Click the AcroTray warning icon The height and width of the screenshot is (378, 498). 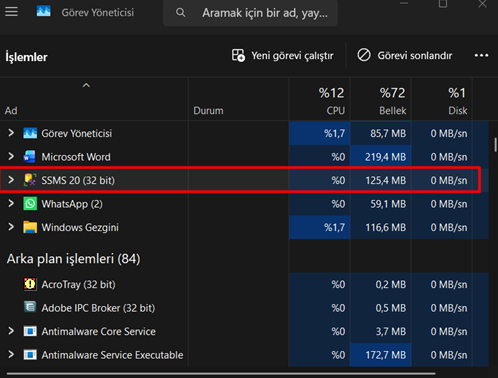point(30,284)
